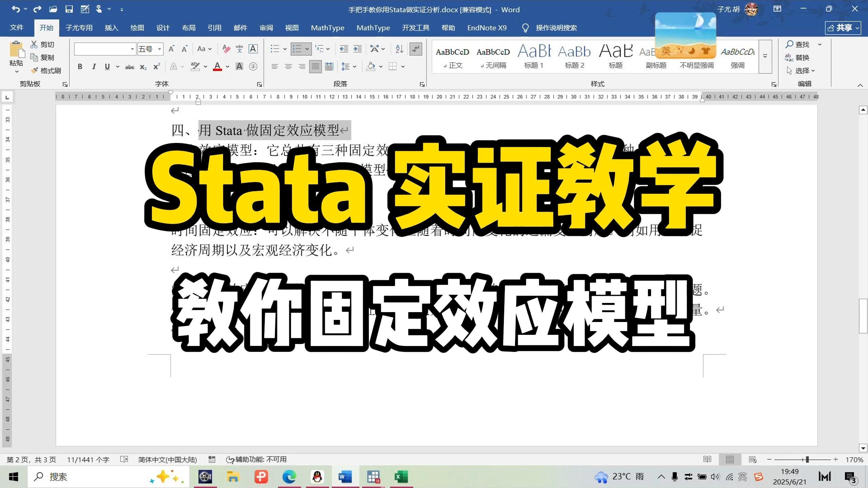Click the Phonetic Guide (拼音指南) icon

click(x=239, y=49)
